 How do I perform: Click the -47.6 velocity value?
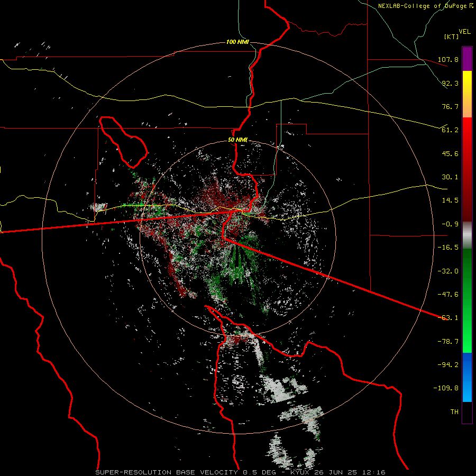pyautogui.click(x=448, y=295)
